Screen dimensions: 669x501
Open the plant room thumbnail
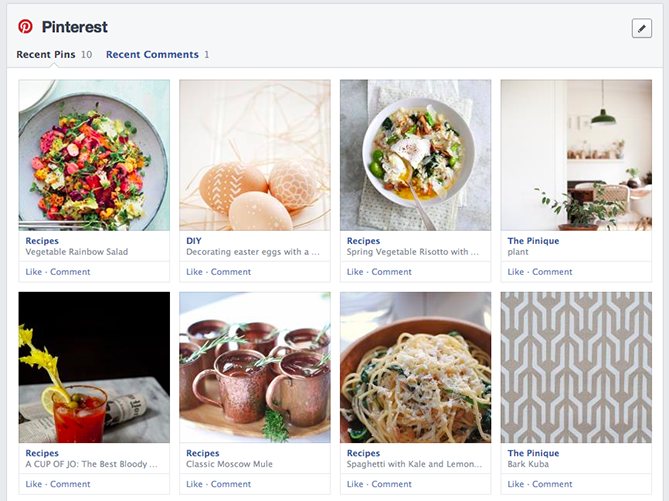[576, 155]
